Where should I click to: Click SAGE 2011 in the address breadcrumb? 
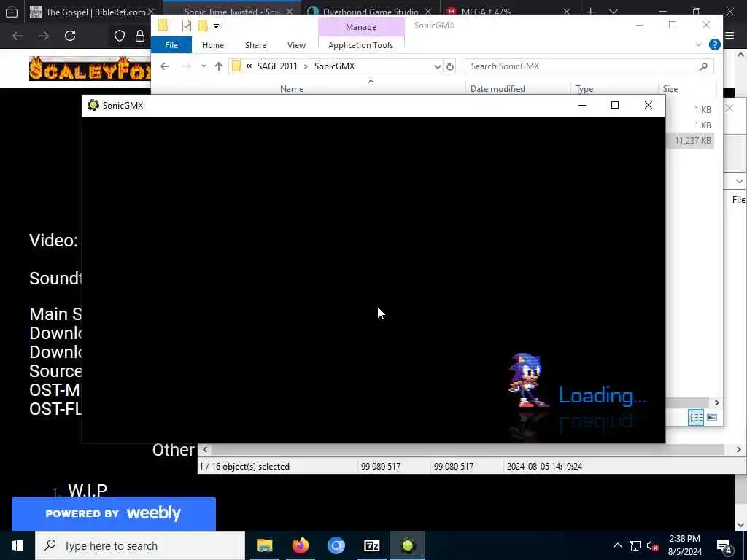pyautogui.click(x=276, y=66)
